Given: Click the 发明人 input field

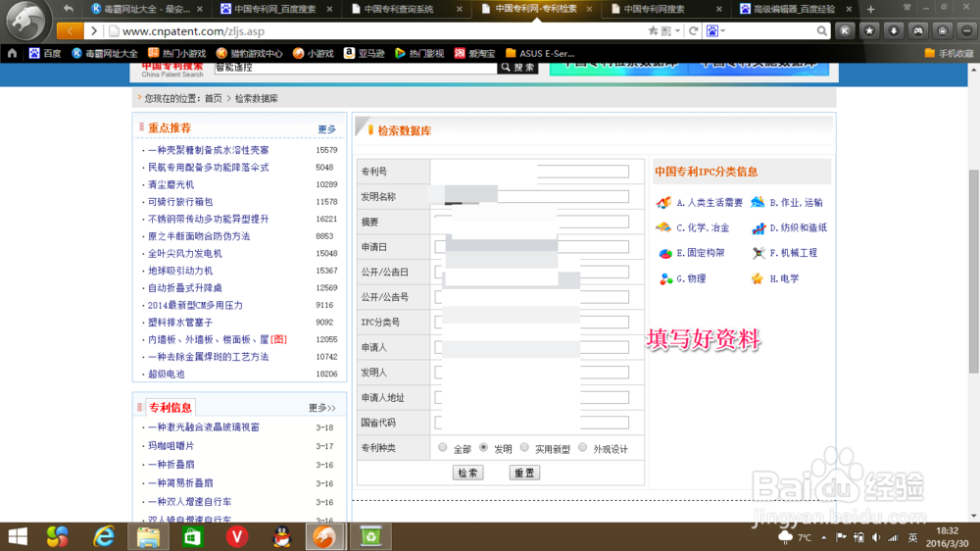Looking at the screenshot, I should 531,373.
